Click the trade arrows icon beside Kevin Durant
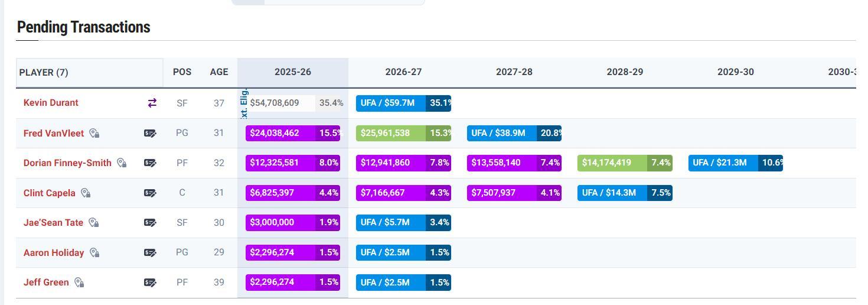868x305 pixels. click(152, 103)
